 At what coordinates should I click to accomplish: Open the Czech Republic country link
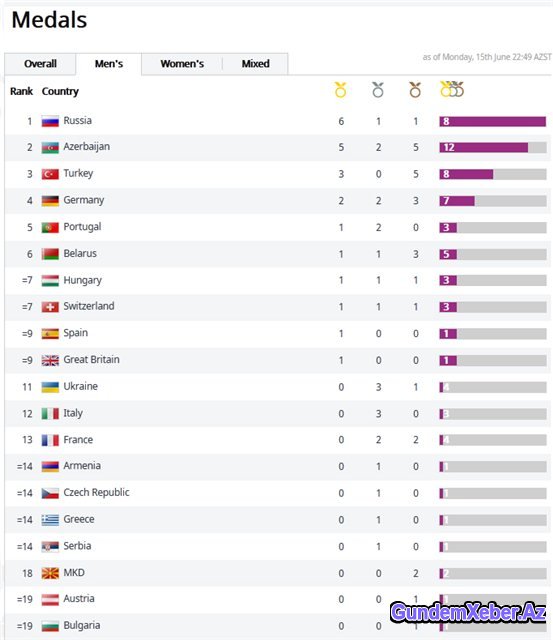96,493
